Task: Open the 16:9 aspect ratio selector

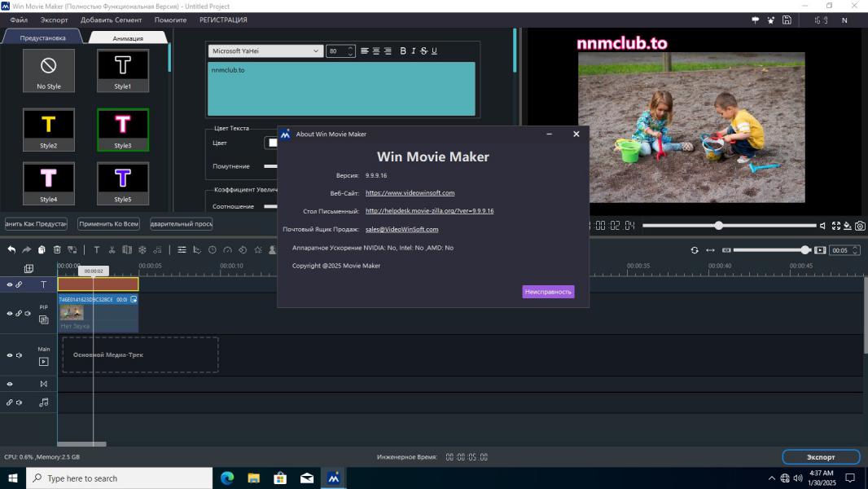Action: click(x=821, y=20)
